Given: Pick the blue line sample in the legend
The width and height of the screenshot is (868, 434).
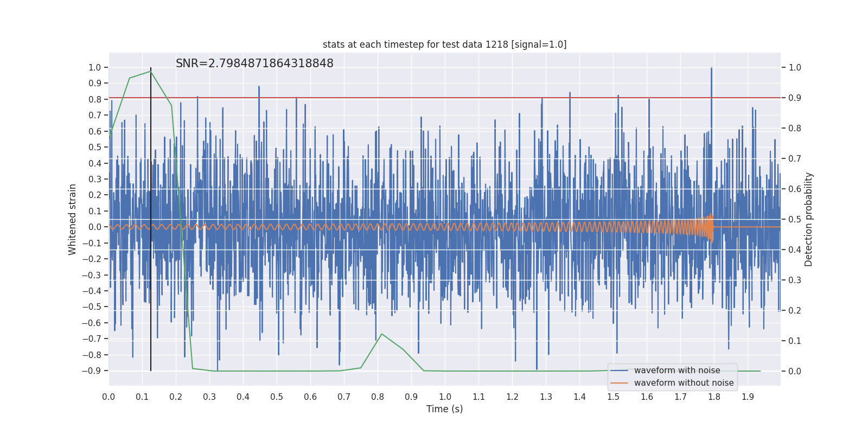Looking at the screenshot, I should click(620, 371).
